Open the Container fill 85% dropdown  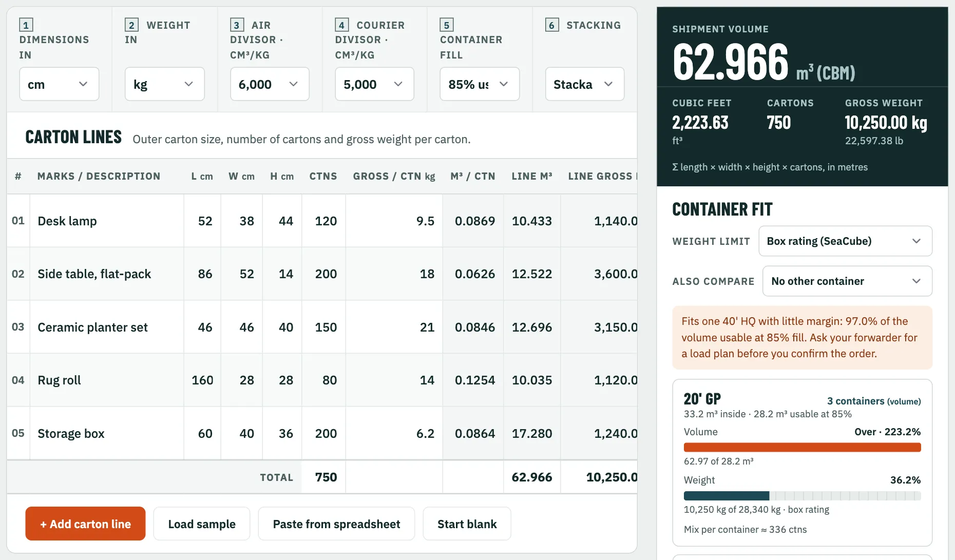(x=480, y=84)
